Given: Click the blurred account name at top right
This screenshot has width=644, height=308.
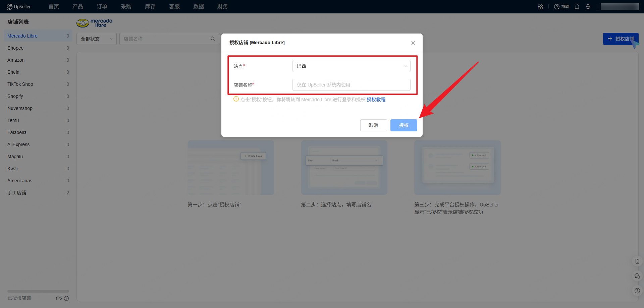Looking at the screenshot, I should point(620,7).
